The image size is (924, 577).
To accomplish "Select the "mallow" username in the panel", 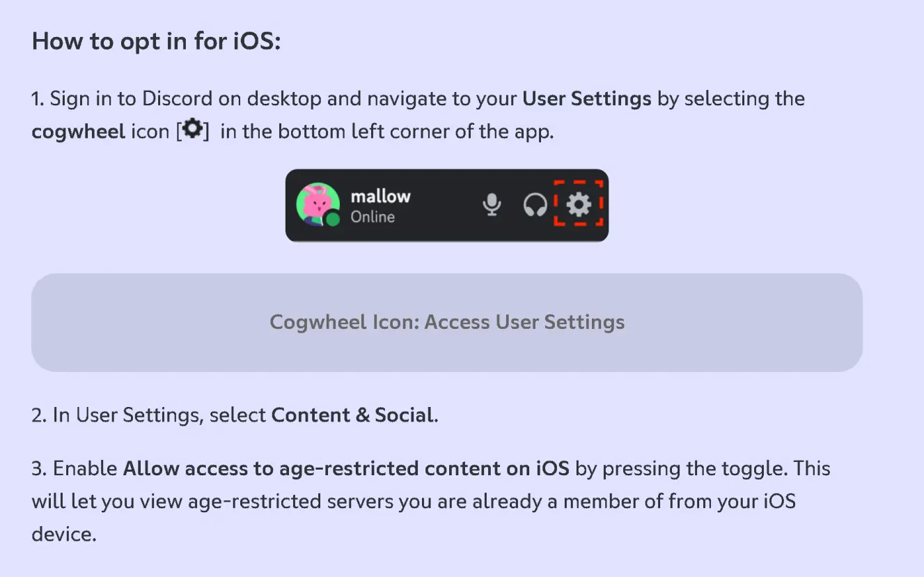I will 380,196.
